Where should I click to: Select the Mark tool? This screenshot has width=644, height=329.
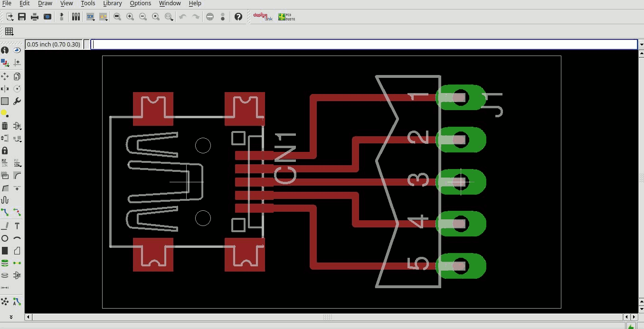coord(17,62)
